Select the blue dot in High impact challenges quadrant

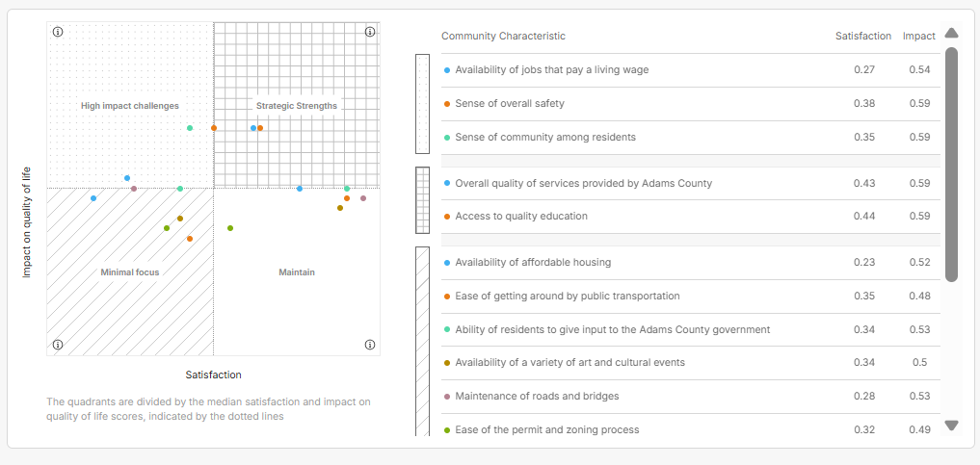[127, 178]
